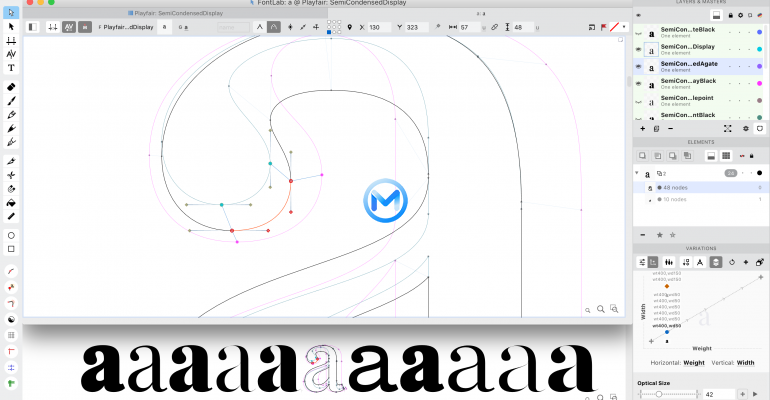Select the Fill paint bucket tool
Screen dimensions: 770x400
[x=11, y=202]
